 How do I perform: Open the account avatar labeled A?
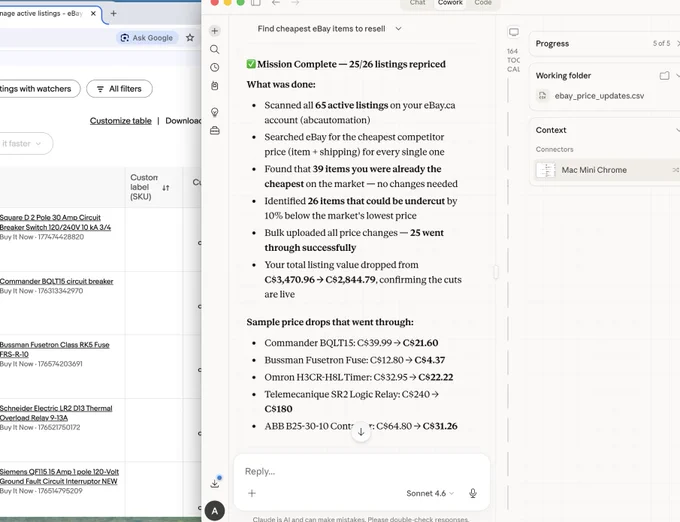(215, 511)
